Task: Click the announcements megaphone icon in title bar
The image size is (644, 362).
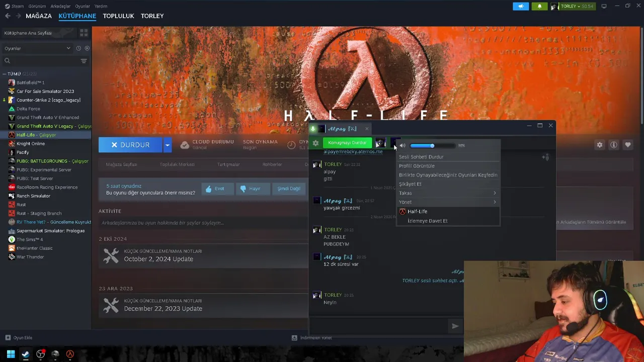Action: pos(521,6)
